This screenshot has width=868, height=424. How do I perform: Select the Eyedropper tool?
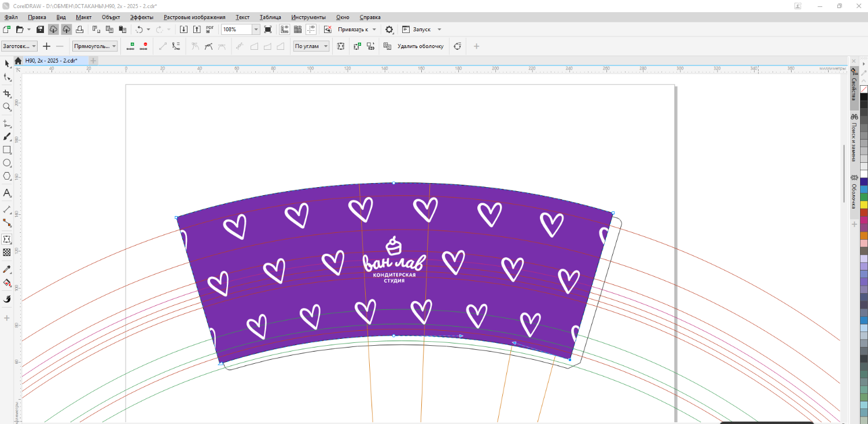pos(7,269)
